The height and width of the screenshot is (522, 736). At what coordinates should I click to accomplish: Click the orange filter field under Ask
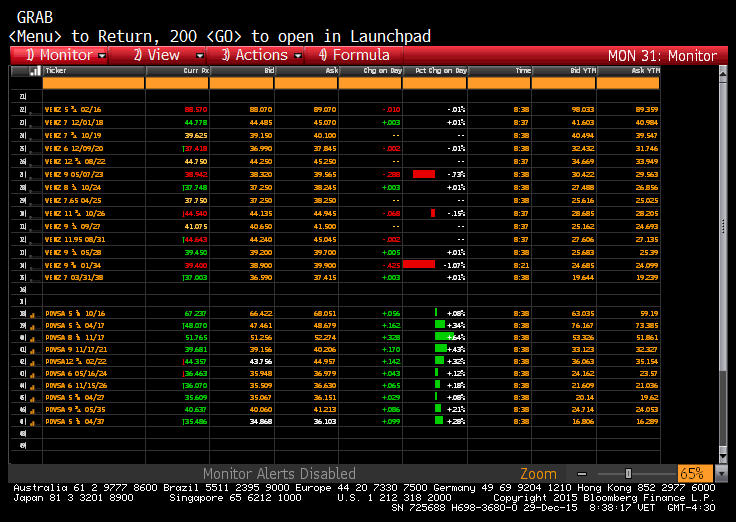click(306, 83)
